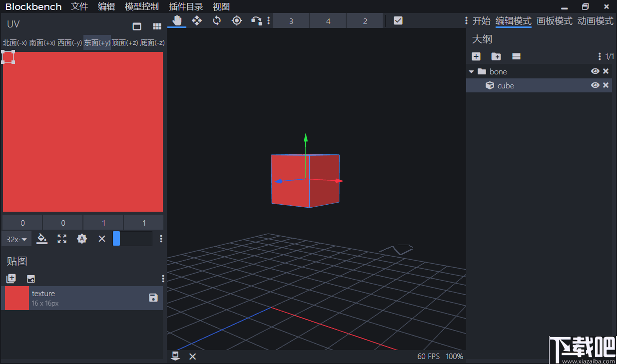Click the import texture image icon
The image size is (617, 364).
[x=31, y=279]
